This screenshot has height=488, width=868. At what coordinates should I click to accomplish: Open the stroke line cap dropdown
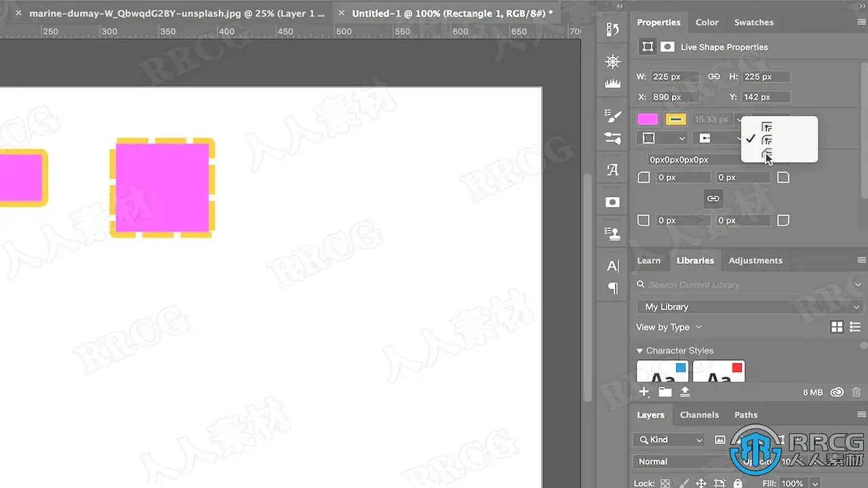pyautogui.click(x=717, y=138)
